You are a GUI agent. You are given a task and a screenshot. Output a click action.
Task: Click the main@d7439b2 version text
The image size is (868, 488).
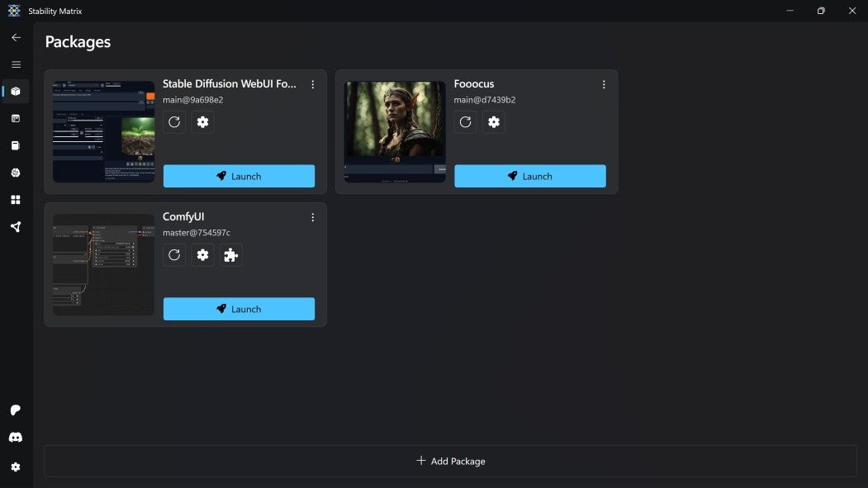pyautogui.click(x=485, y=100)
